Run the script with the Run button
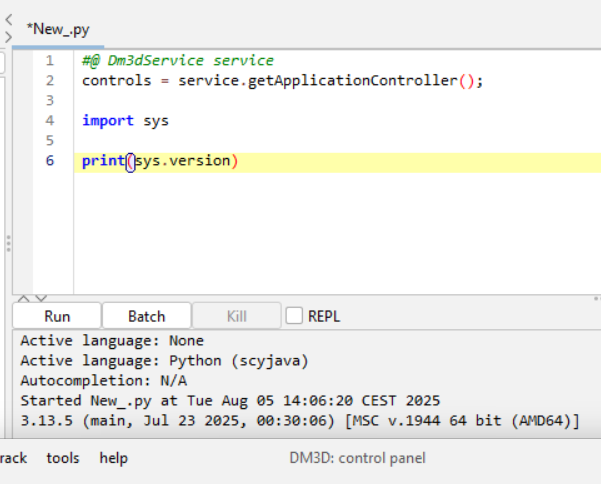Viewport: 601px width, 484px height. [57, 316]
